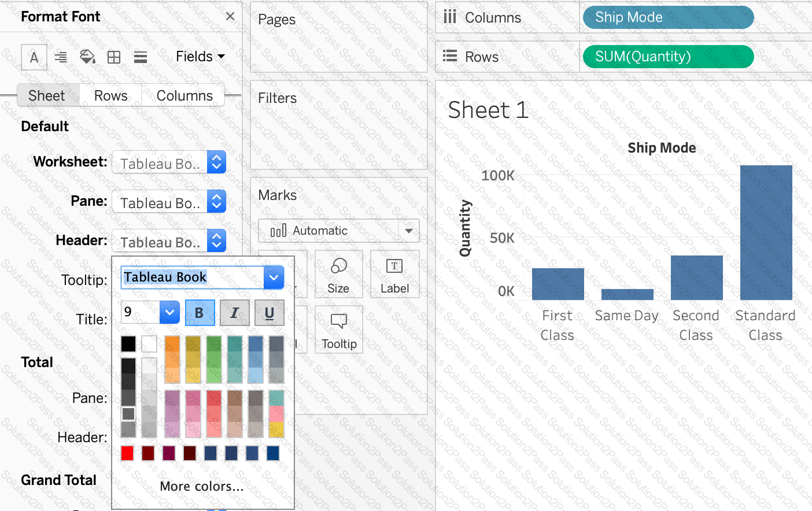Click the Size marks card icon
This screenshot has height=511, width=812.
pos(338,275)
